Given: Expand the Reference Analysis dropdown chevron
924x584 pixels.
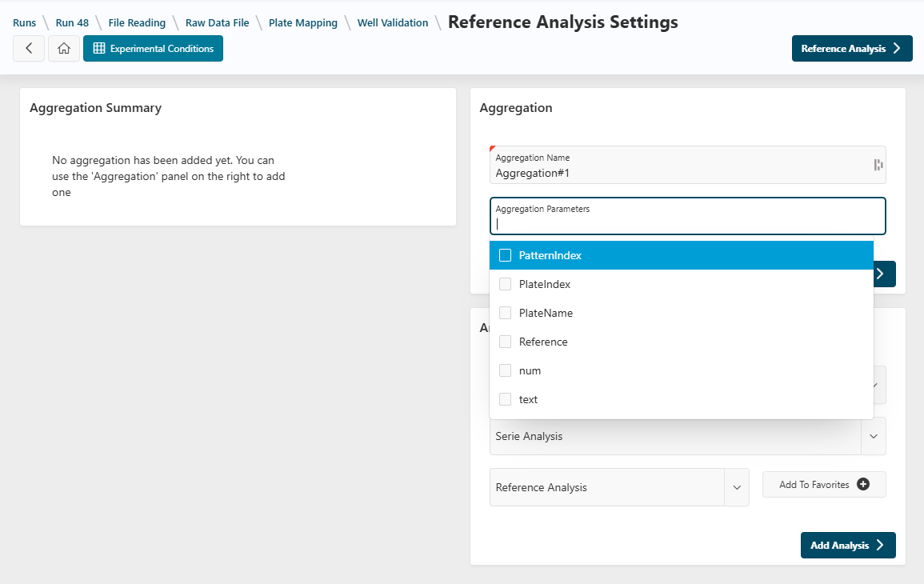Looking at the screenshot, I should pyautogui.click(x=737, y=487).
